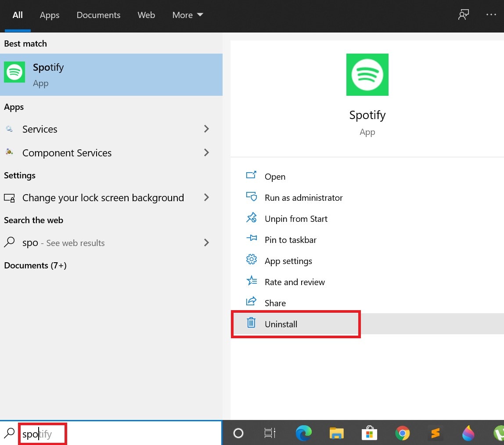Click the Cortana circle icon
504x445 pixels.
tap(238, 434)
